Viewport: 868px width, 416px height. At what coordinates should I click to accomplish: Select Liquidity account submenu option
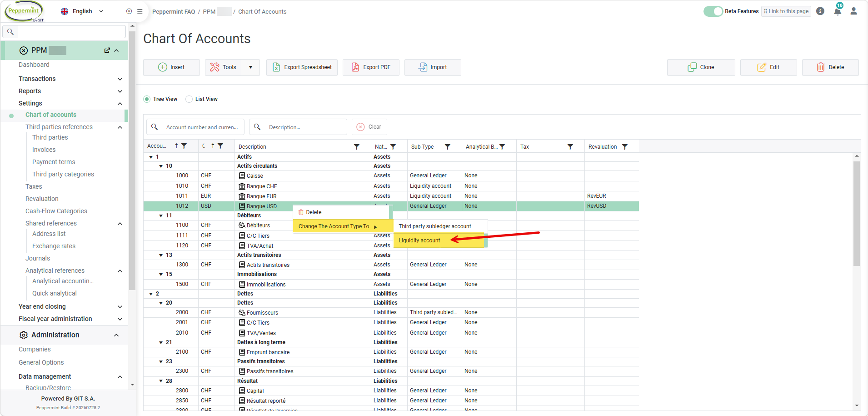click(440, 241)
